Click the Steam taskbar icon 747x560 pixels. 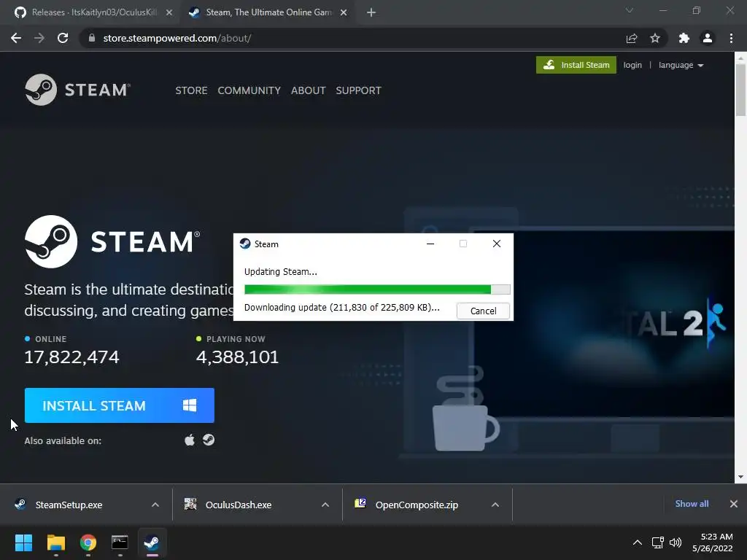tap(152, 542)
